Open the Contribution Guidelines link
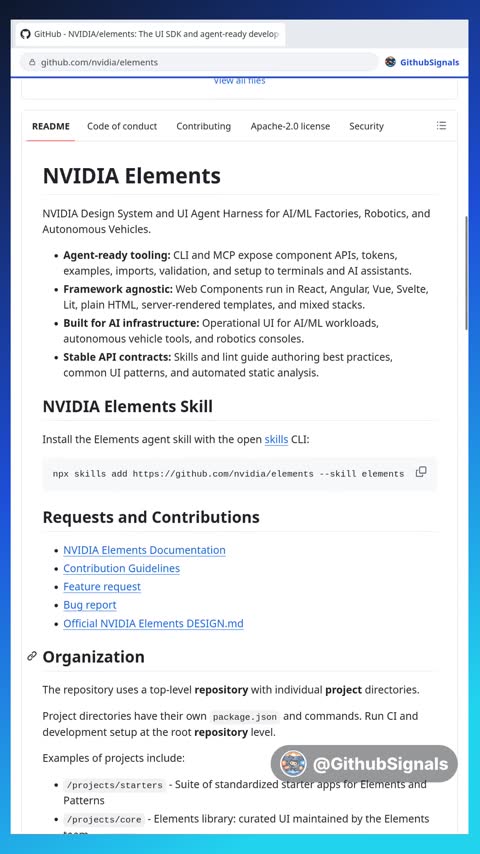Image resolution: width=480 pixels, height=854 pixels. point(121,568)
